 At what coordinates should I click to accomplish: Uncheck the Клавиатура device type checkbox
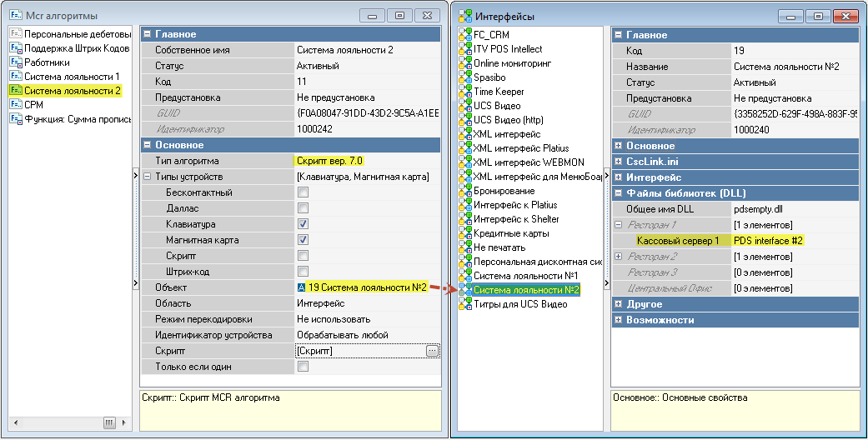[304, 224]
